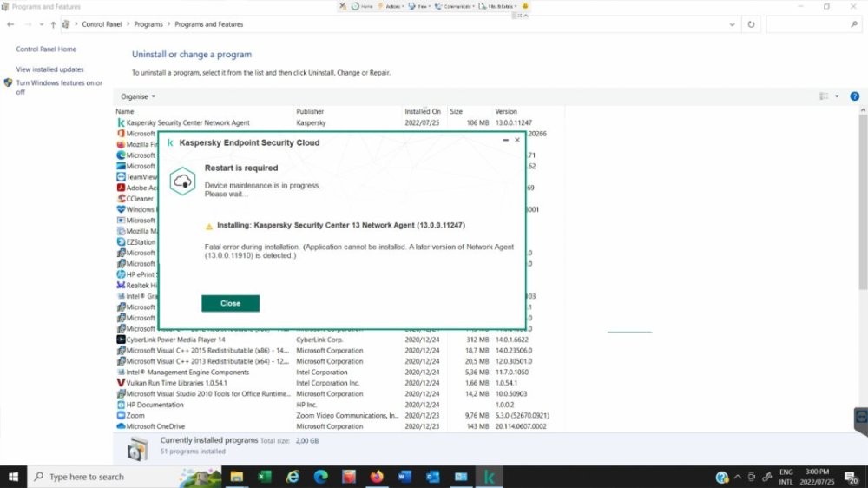Image resolution: width=868 pixels, height=488 pixels.
Task: Click the ENG INTL language indicator
Action: [x=786, y=477]
